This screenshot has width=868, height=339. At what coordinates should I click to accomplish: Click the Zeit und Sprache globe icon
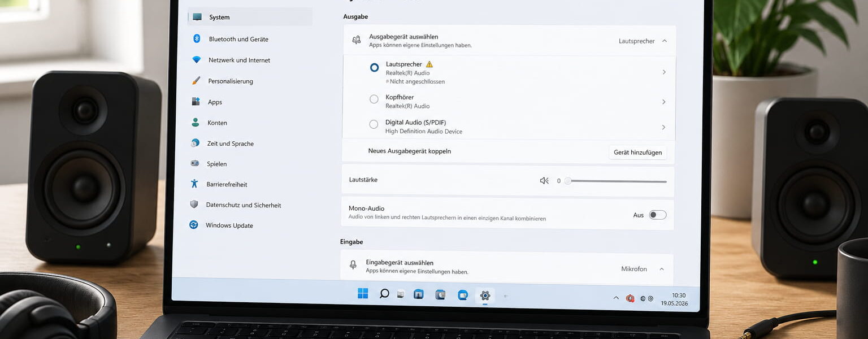[x=195, y=143]
